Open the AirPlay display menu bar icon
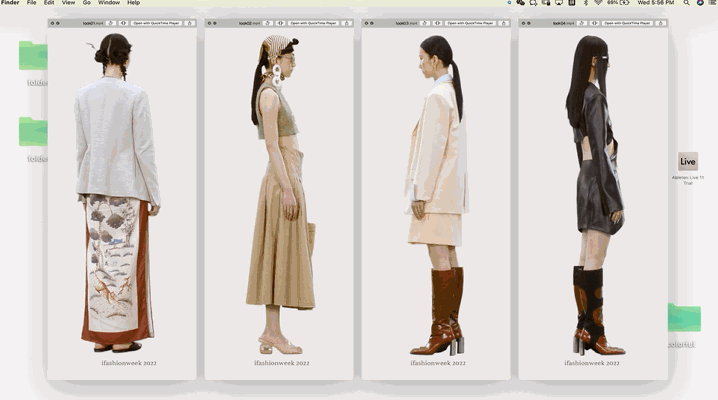This screenshot has width=718, height=400. point(559,3)
